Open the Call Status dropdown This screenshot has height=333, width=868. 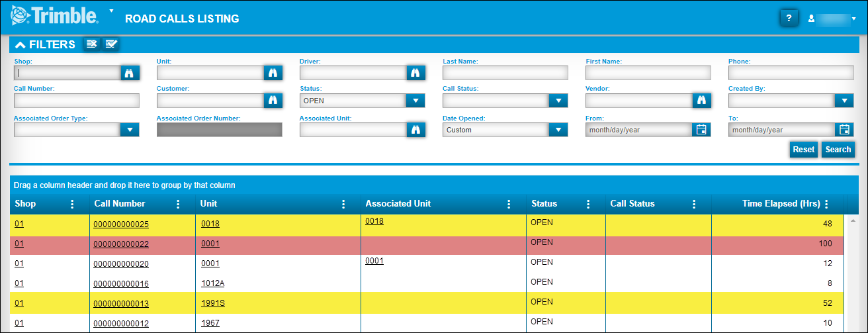coord(558,101)
